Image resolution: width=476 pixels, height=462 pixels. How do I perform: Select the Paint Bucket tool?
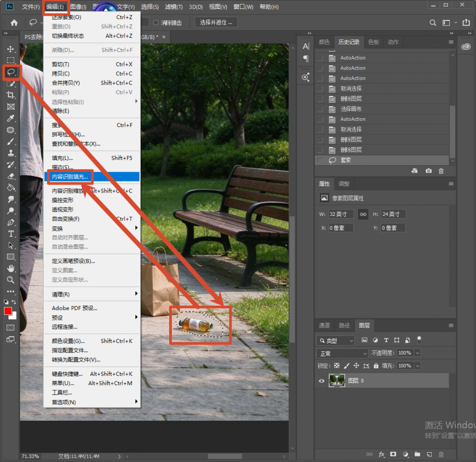11,187
